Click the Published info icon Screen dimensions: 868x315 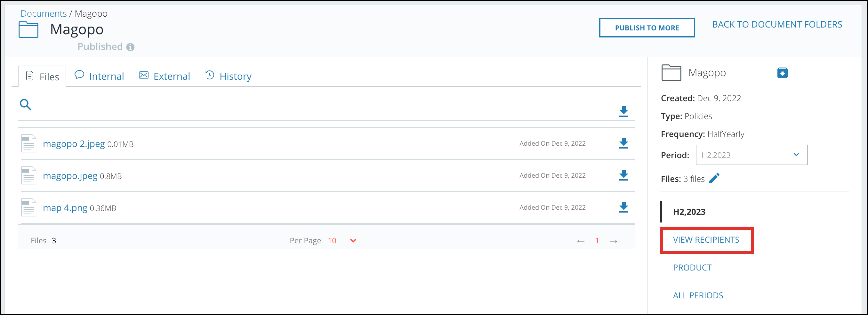[x=130, y=47]
